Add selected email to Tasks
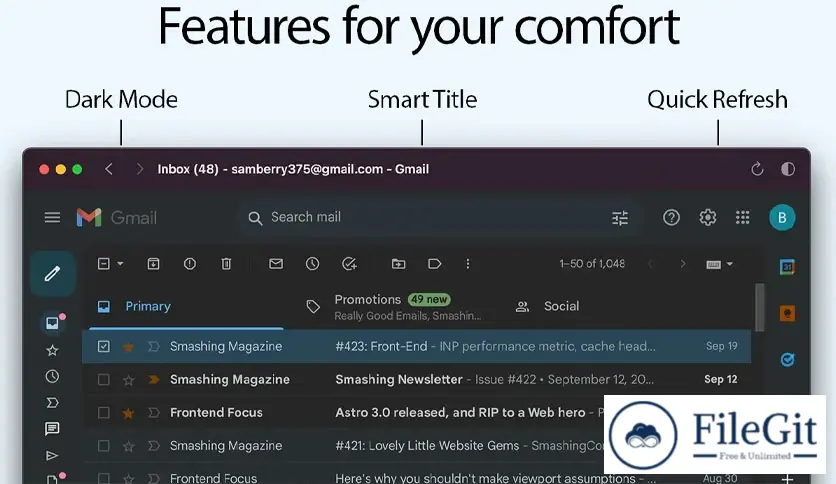 click(x=349, y=264)
